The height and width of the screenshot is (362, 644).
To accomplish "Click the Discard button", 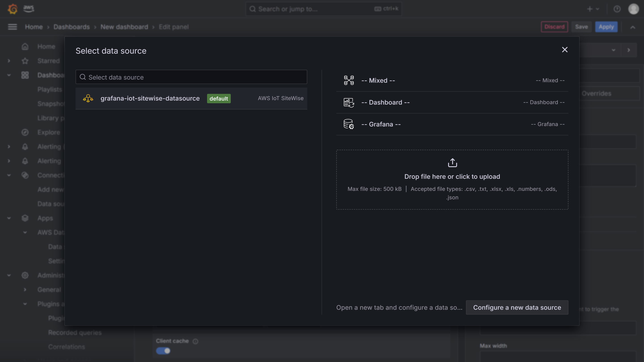I will (554, 27).
